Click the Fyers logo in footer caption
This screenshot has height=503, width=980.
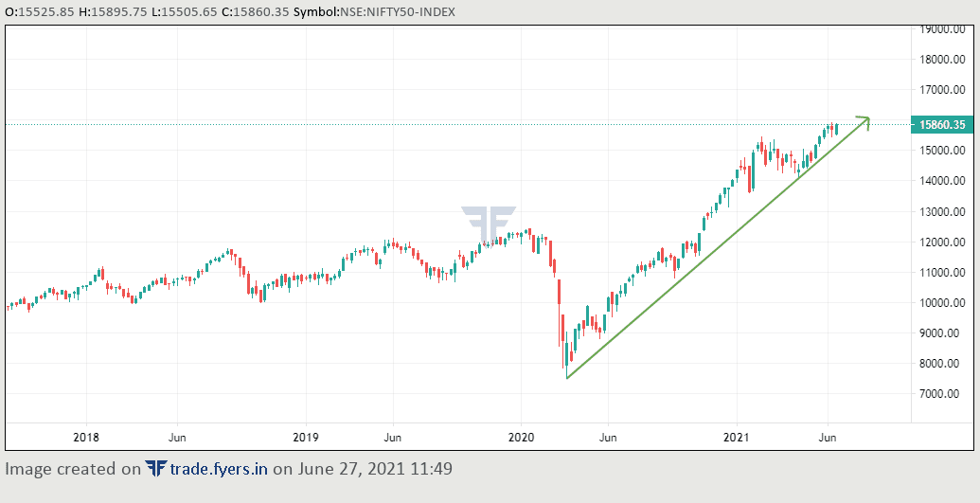[x=155, y=468]
